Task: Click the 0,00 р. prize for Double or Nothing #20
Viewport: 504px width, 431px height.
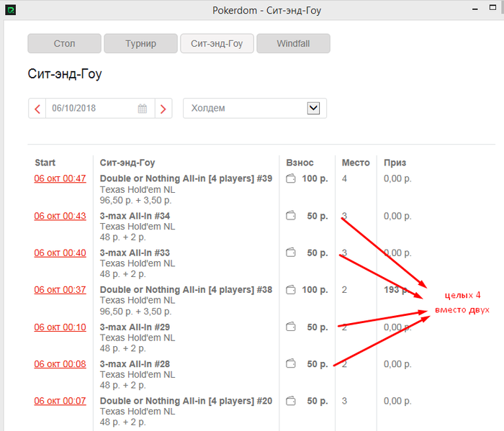Action: click(397, 401)
